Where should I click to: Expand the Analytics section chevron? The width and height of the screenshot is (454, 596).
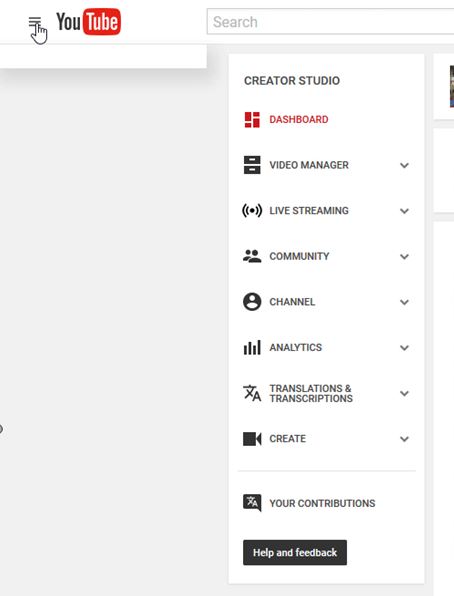coord(404,348)
